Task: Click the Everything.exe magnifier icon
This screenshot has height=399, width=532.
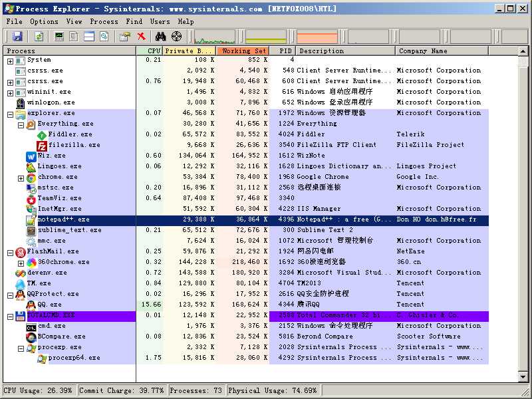Action: point(31,125)
